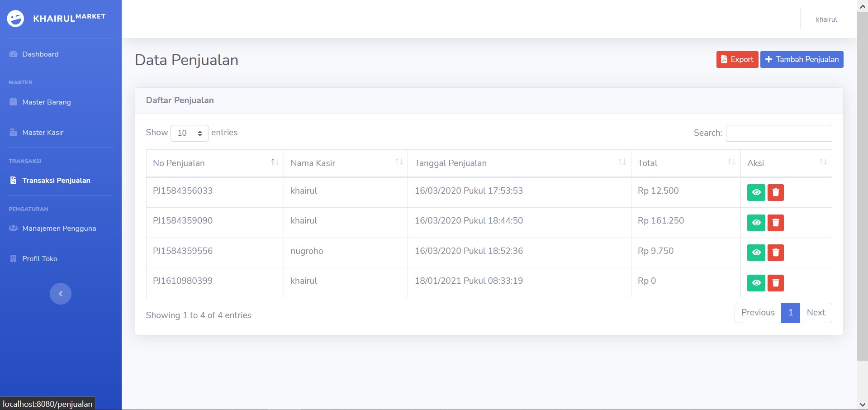Toggle sorting on No Penjualan column
This screenshot has width=868, height=410.
click(274, 163)
